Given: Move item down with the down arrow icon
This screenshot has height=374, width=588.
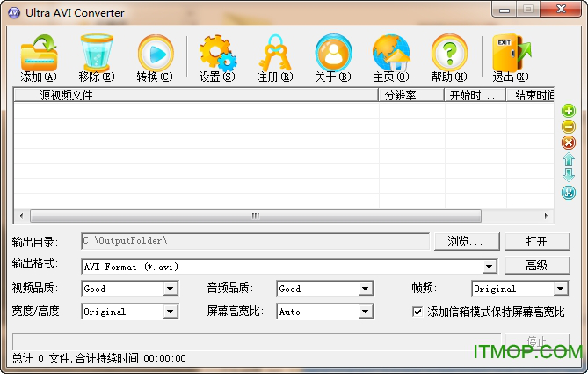Looking at the screenshot, I should point(569,175).
